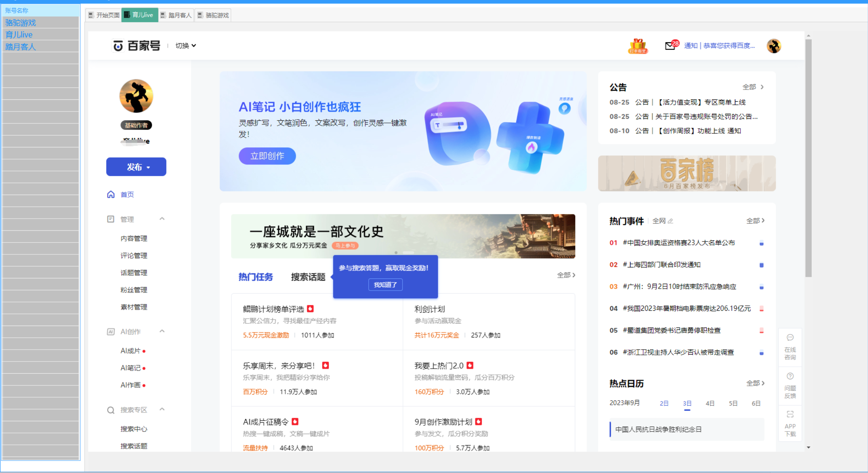This screenshot has width=868, height=473.
Task: Open all tasks via 热门任务 全部
Action: 566,275
